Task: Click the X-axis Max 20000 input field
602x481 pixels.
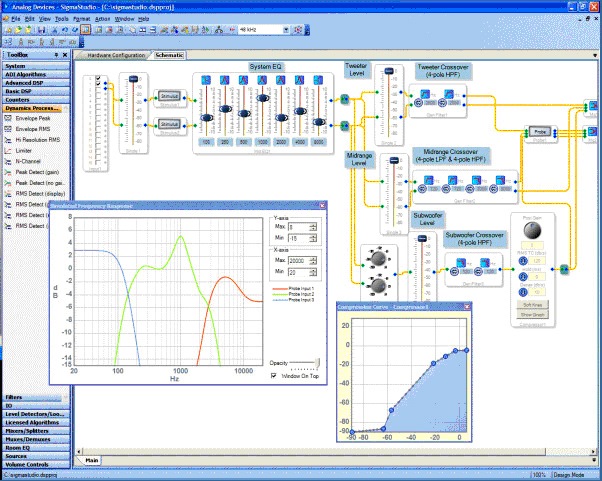Action: click(x=299, y=261)
